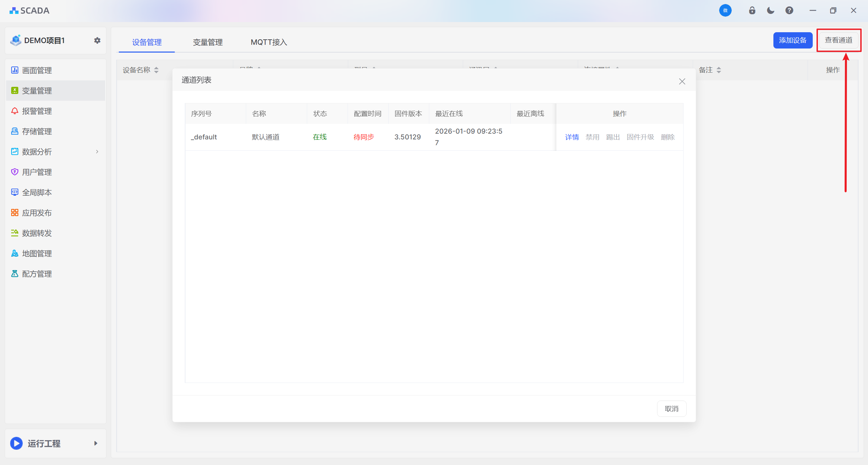The width and height of the screenshot is (868, 465).
Task: Click the project settings gear icon
Action: pyautogui.click(x=97, y=40)
